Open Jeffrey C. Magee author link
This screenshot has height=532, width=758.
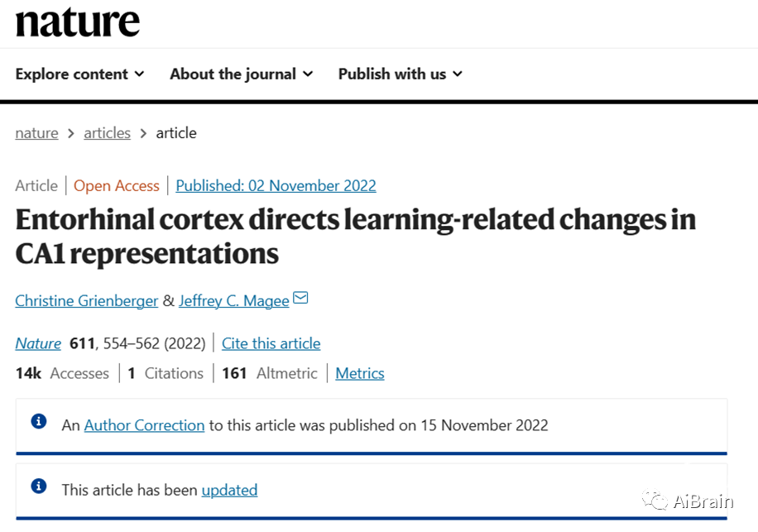tap(234, 300)
